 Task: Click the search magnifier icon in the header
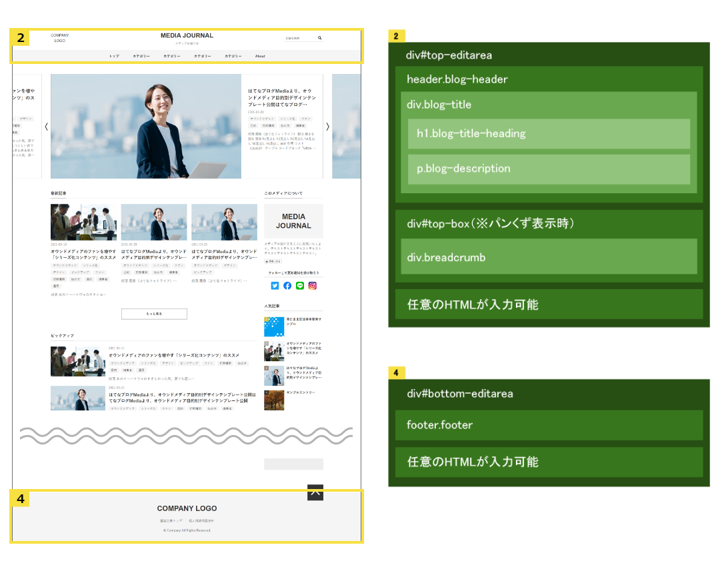320,37
